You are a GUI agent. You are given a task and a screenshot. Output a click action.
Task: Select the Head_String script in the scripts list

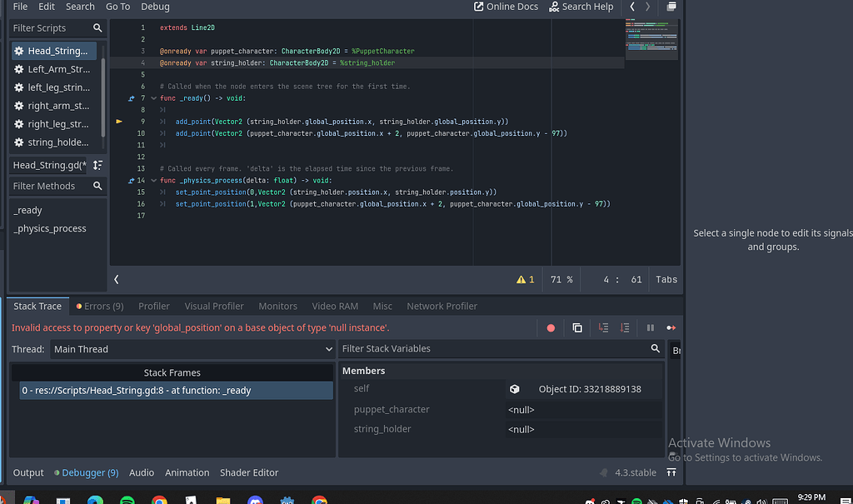(x=55, y=50)
